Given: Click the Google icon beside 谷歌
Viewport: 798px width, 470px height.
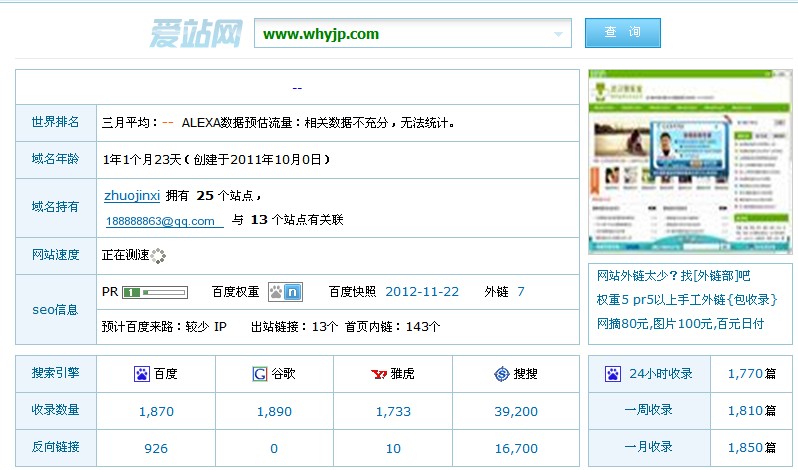Looking at the screenshot, I should pyautogui.click(x=260, y=374).
